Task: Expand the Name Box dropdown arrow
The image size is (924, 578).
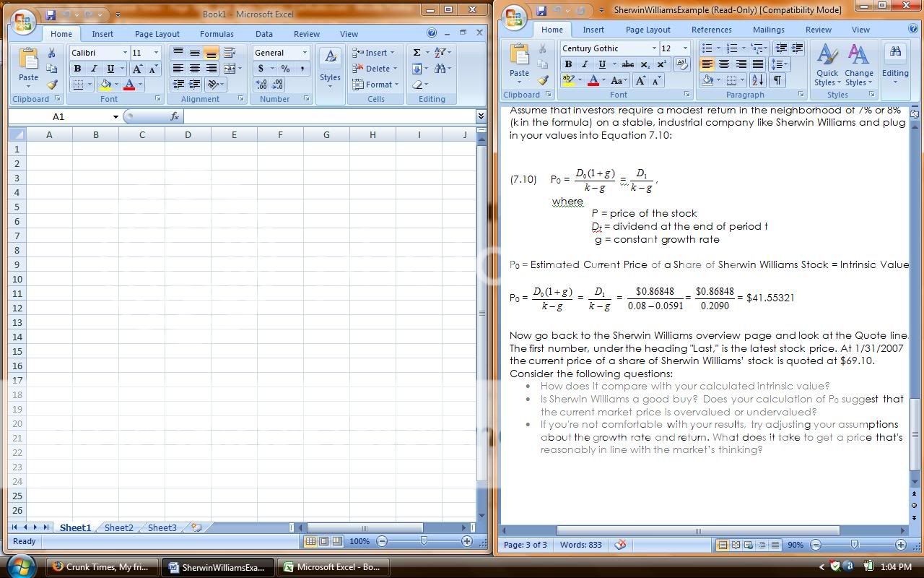Action: pos(115,116)
